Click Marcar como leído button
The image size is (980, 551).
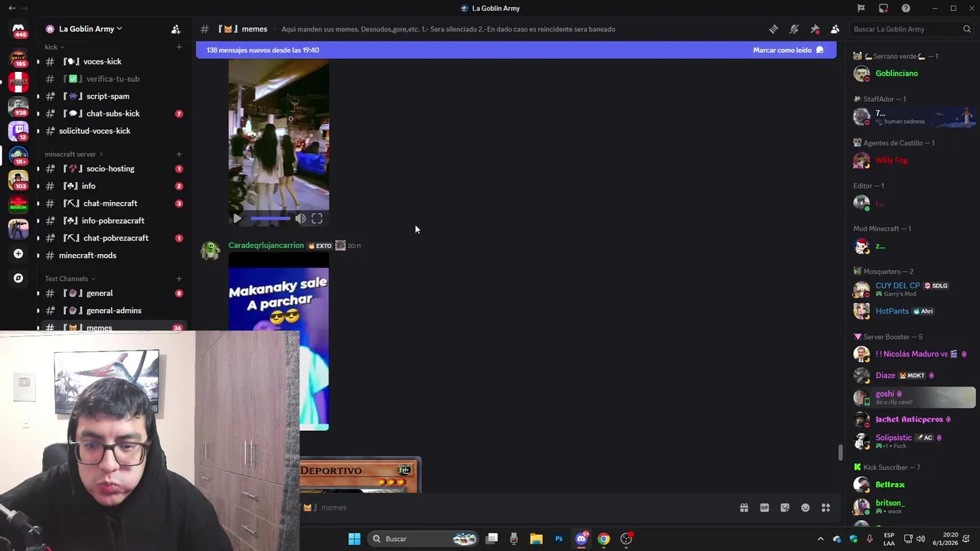click(788, 50)
